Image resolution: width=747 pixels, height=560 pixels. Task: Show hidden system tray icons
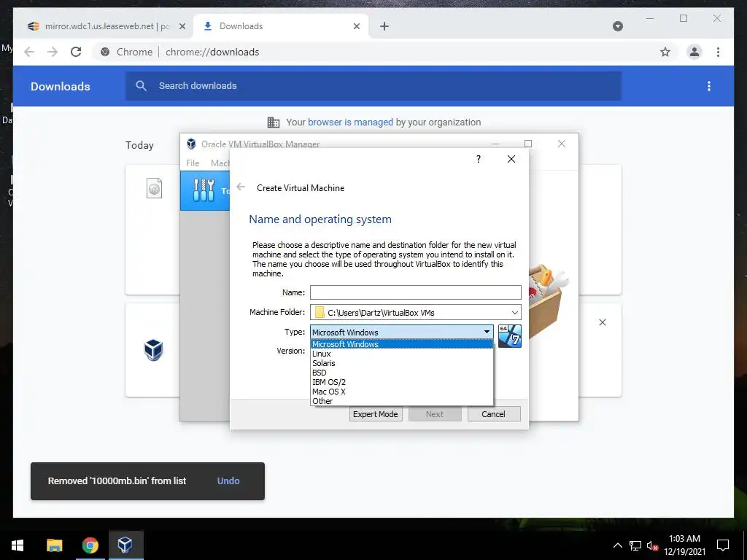pyautogui.click(x=617, y=545)
